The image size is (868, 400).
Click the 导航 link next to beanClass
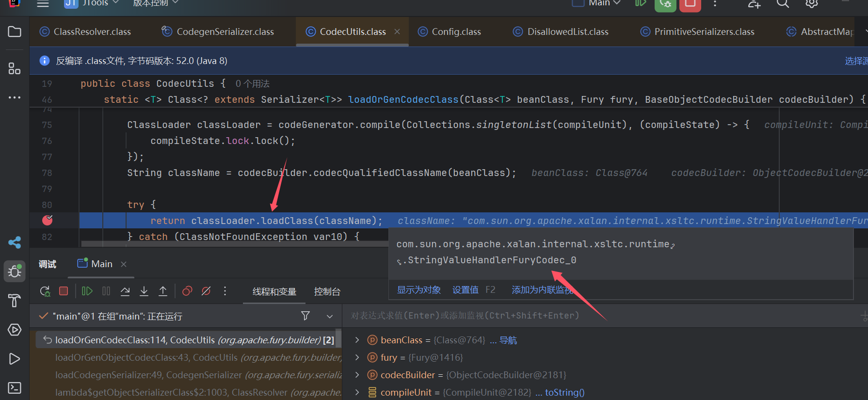coord(508,340)
